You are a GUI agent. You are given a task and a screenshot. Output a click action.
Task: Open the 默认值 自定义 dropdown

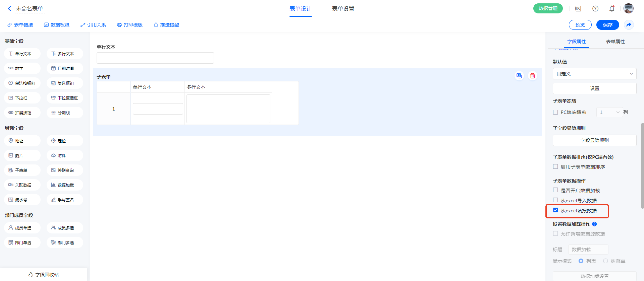[x=594, y=74]
